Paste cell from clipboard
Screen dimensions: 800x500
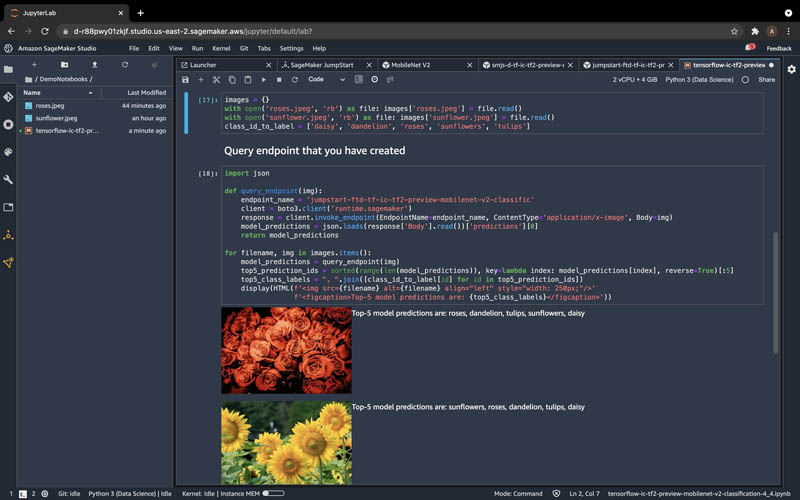pos(248,80)
